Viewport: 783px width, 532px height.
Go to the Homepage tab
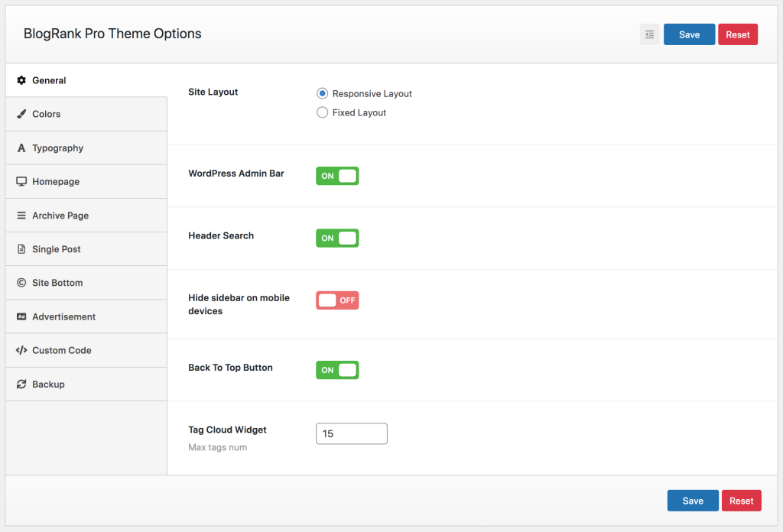[x=86, y=182]
